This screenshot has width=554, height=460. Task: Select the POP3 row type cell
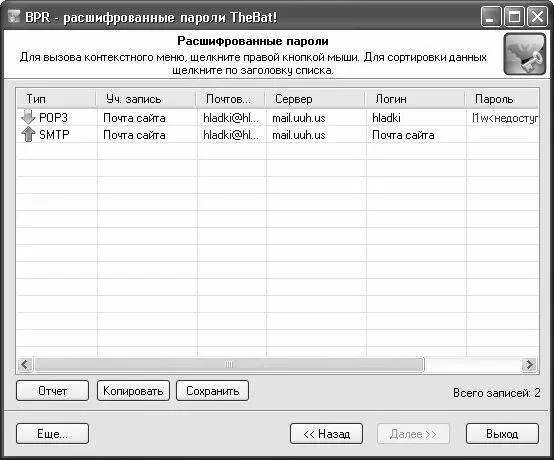53,117
